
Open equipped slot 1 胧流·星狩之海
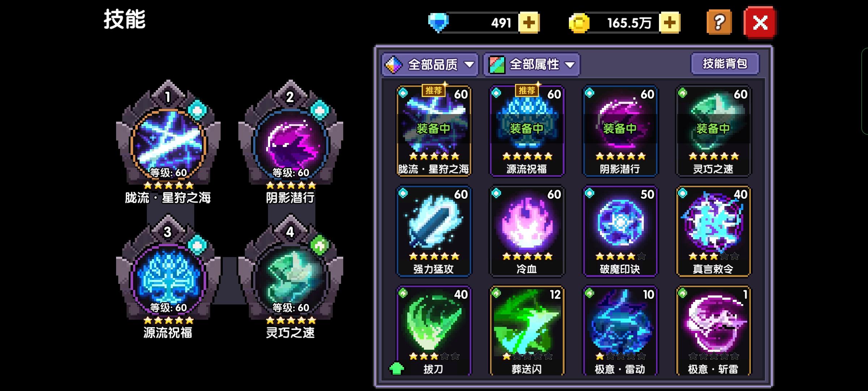coord(168,143)
